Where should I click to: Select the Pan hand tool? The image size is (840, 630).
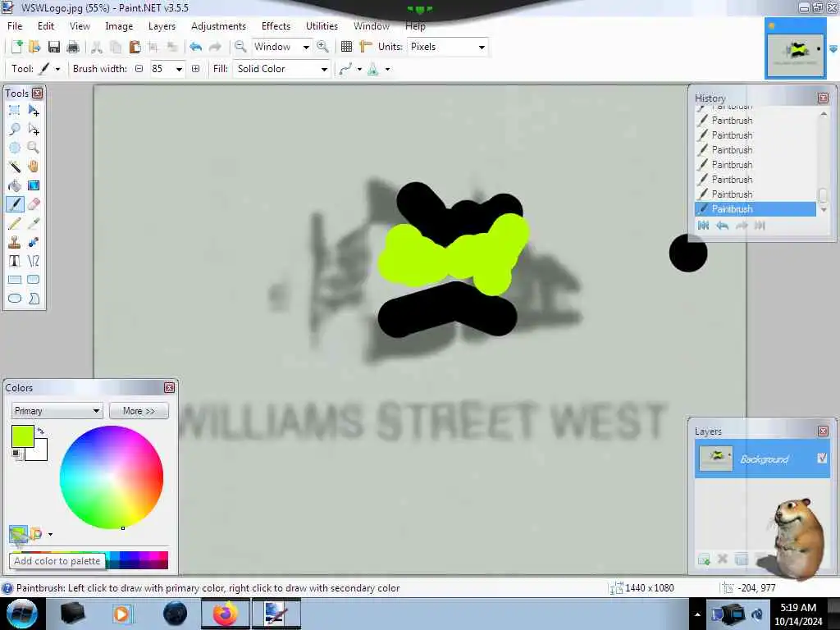[33, 167]
